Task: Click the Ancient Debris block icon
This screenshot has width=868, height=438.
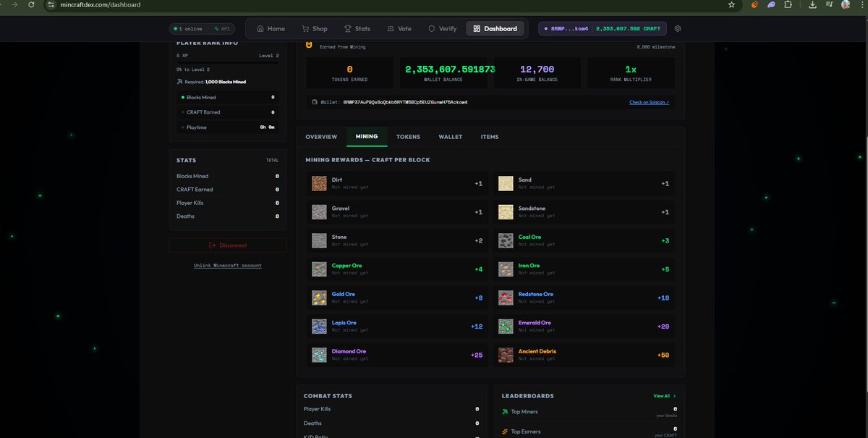Action: pyautogui.click(x=506, y=355)
